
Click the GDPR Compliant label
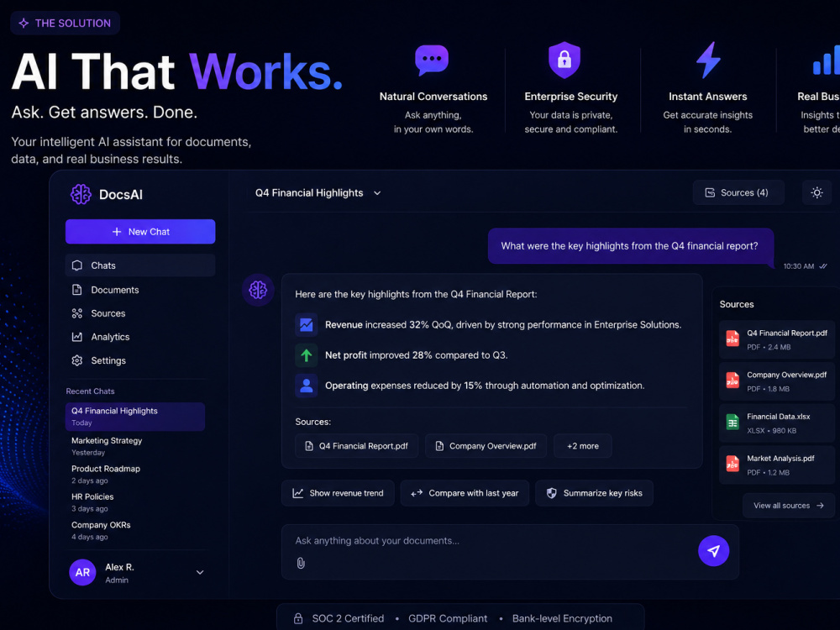(x=448, y=619)
